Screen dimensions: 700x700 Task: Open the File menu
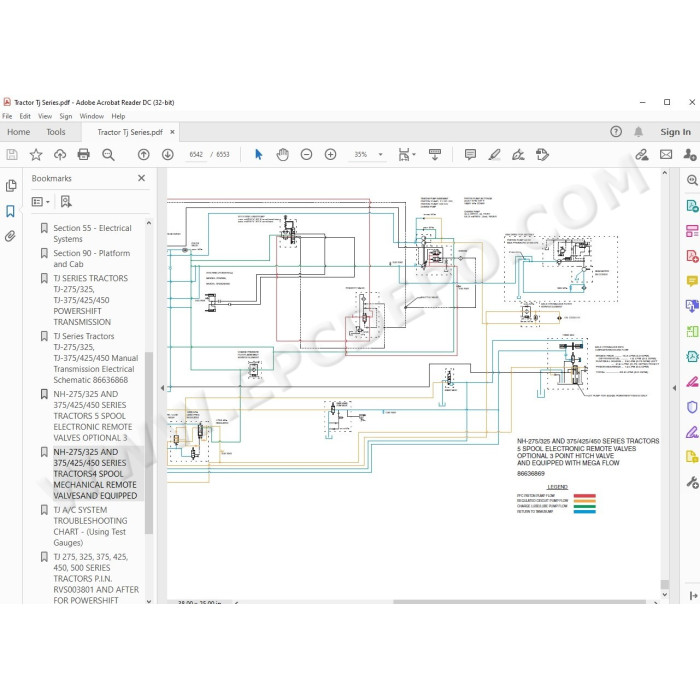(x=7, y=116)
